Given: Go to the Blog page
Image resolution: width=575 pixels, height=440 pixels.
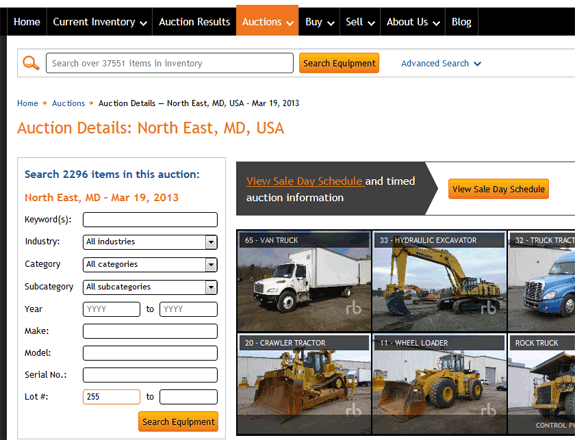Looking at the screenshot, I should [x=462, y=22].
